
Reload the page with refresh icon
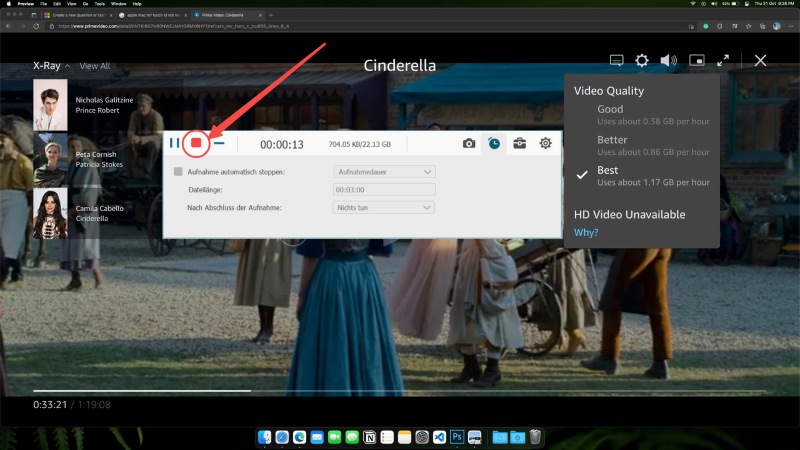tap(36, 26)
